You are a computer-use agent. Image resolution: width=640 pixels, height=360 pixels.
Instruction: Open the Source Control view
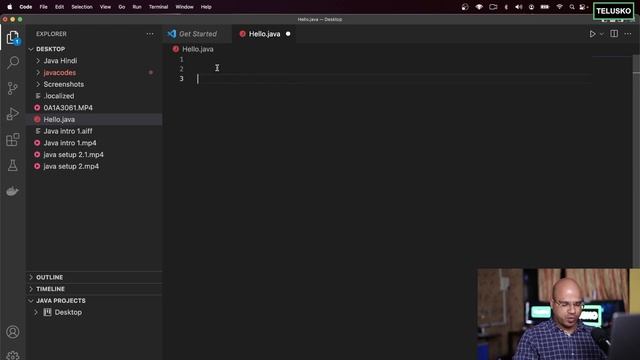(13, 88)
